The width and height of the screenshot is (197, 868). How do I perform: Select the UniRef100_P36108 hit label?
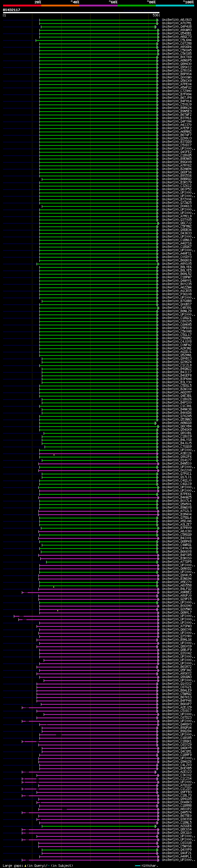pyautogui.click(x=177, y=294)
